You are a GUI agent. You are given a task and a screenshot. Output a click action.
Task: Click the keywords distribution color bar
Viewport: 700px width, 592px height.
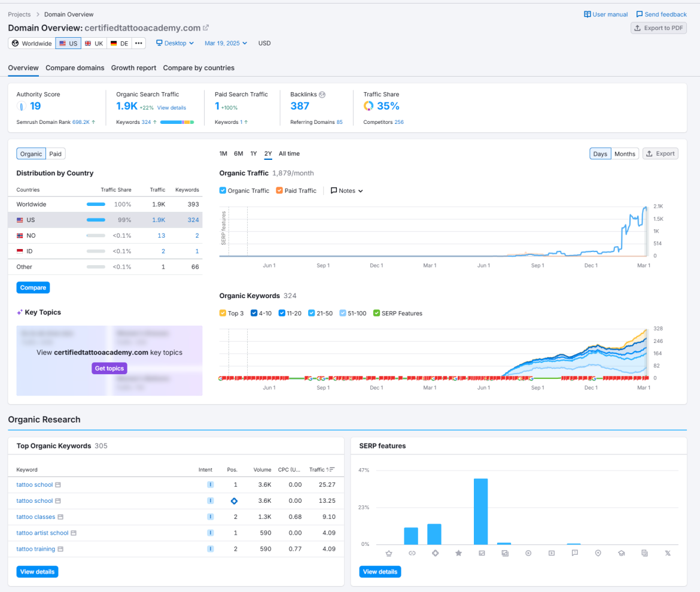coord(176,122)
